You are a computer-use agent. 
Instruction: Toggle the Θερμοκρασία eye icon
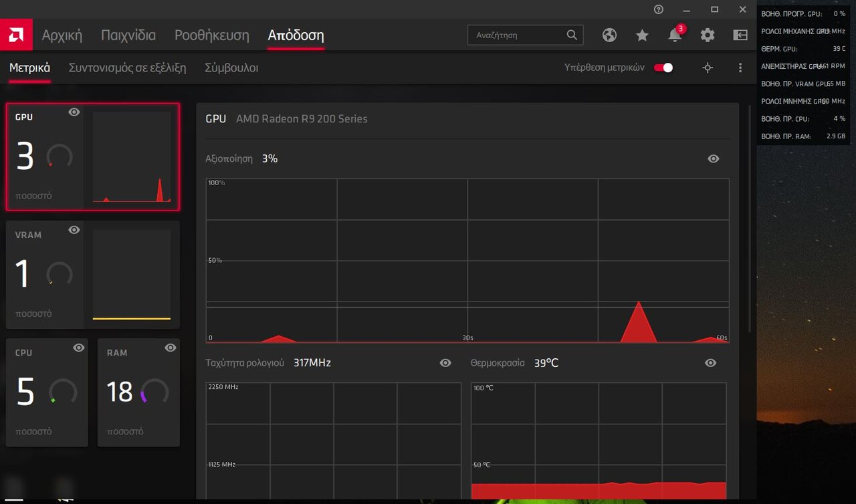tap(711, 363)
